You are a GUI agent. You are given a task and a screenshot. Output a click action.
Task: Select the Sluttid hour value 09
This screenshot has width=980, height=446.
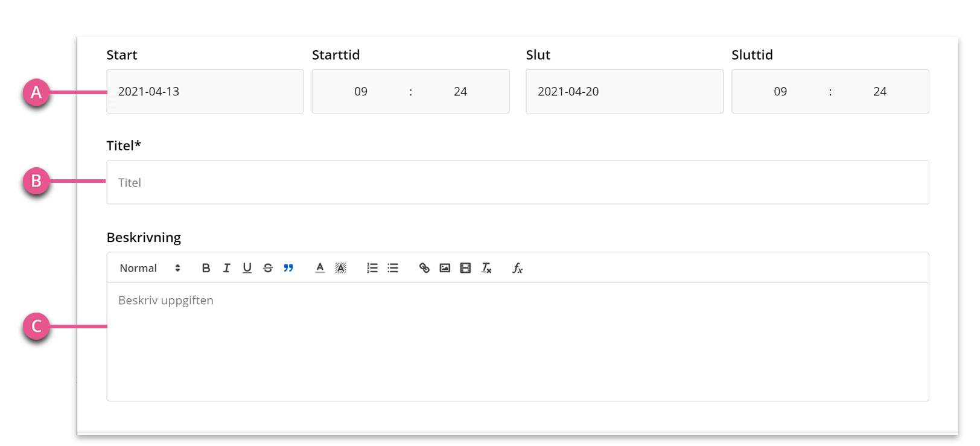[780, 91]
